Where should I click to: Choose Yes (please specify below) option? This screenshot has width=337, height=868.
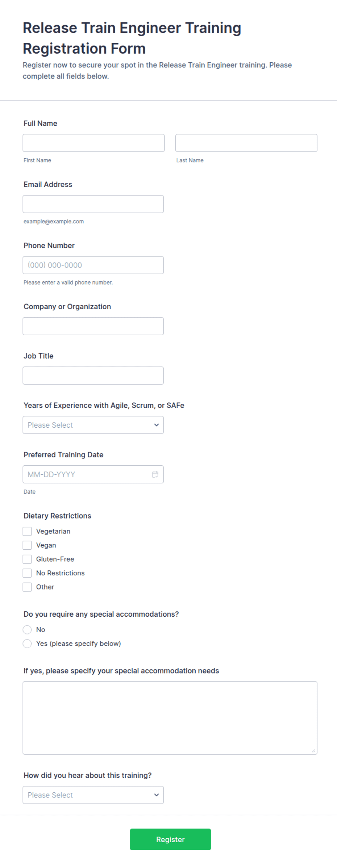coord(27,643)
